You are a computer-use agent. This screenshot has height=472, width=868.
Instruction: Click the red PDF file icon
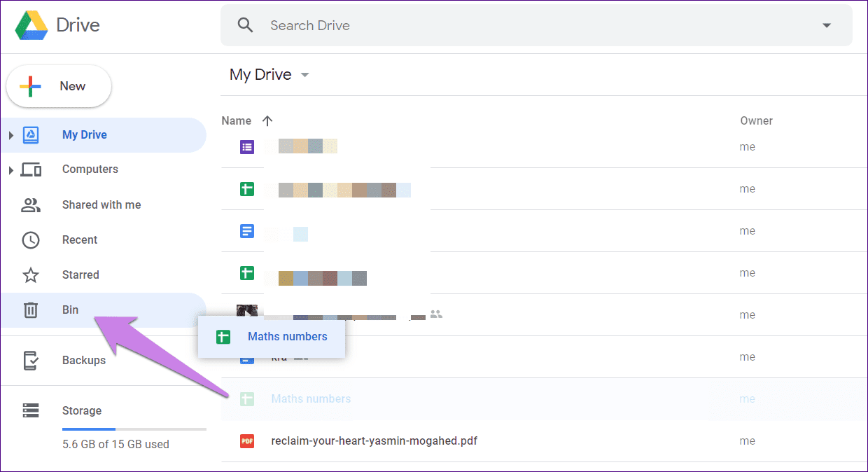247,441
